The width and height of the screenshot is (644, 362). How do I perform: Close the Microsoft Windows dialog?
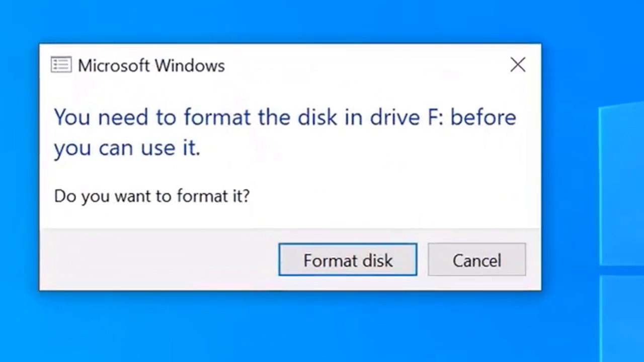pyautogui.click(x=518, y=65)
